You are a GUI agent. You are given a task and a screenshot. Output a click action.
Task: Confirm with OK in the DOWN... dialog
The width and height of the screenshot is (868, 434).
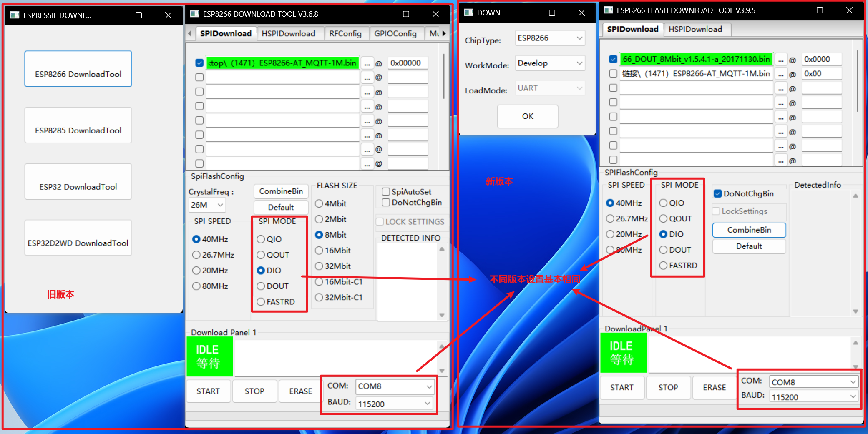pos(528,116)
